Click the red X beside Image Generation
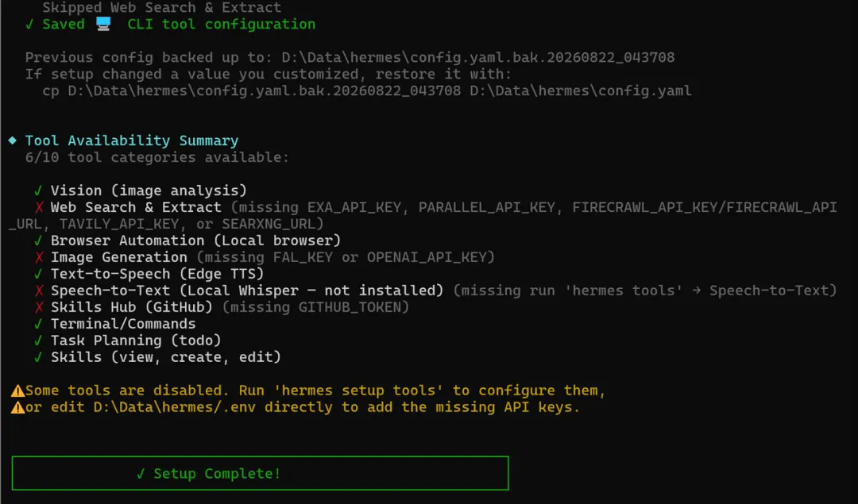The height and width of the screenshot is (504, 858). click(39, 257)
